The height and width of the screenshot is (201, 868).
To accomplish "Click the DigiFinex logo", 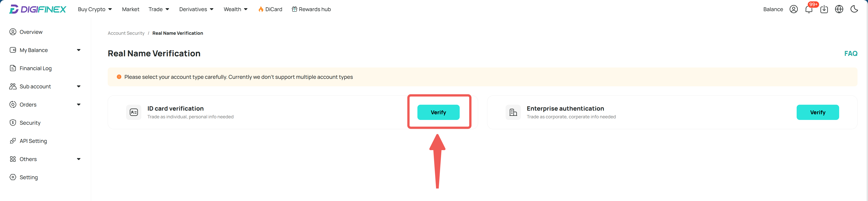I will [38, 9].
